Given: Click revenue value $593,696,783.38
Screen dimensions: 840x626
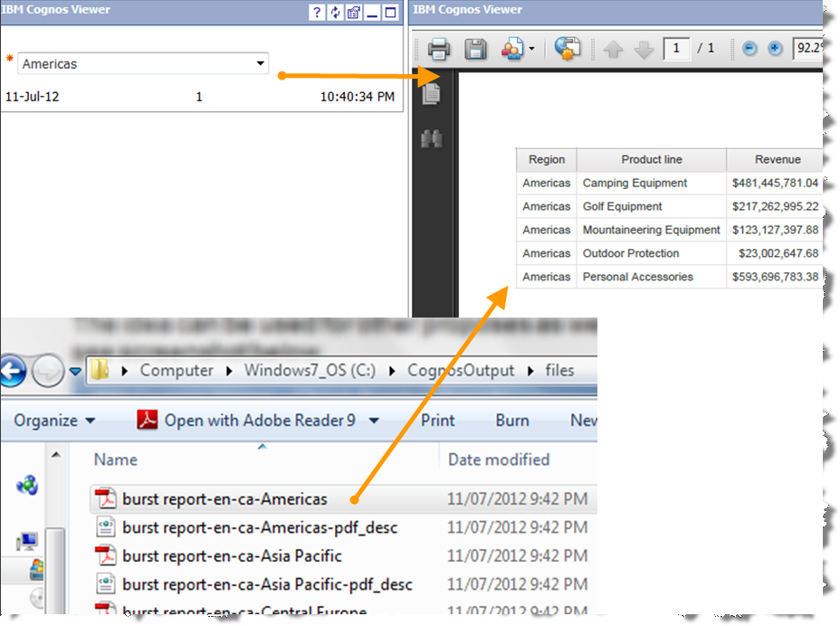Looking at the screenshot, I should [x=775, y=277].
